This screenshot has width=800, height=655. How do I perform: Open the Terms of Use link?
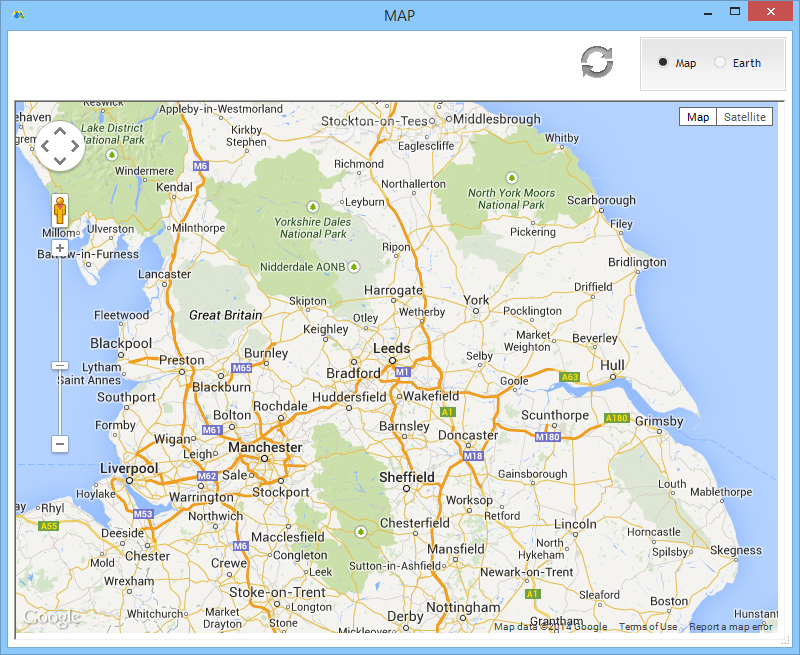[648, 626]
